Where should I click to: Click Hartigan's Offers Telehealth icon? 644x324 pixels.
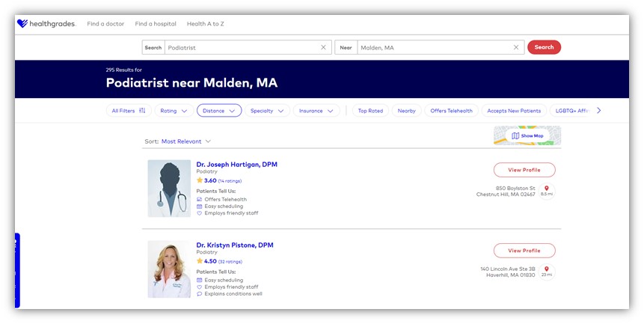click(199, 199)
